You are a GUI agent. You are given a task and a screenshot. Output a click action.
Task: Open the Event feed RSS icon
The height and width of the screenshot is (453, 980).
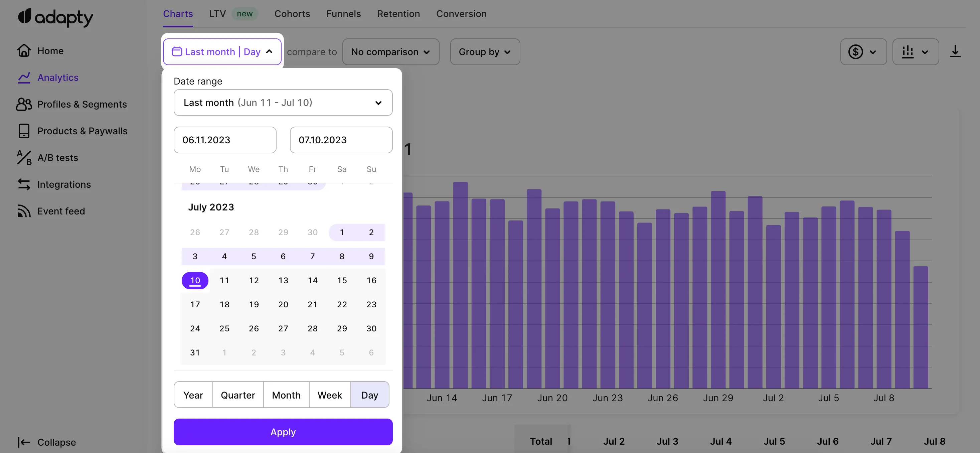pos(24,211)
